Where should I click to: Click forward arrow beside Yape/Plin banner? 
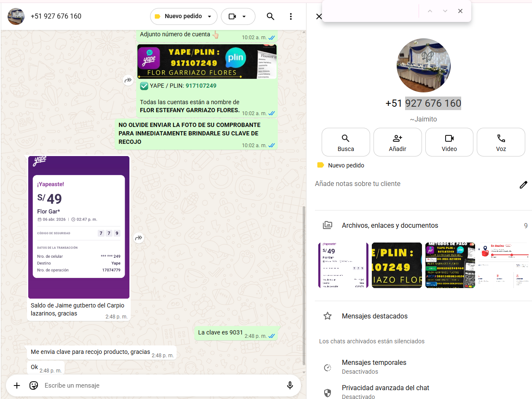(128, 80)
